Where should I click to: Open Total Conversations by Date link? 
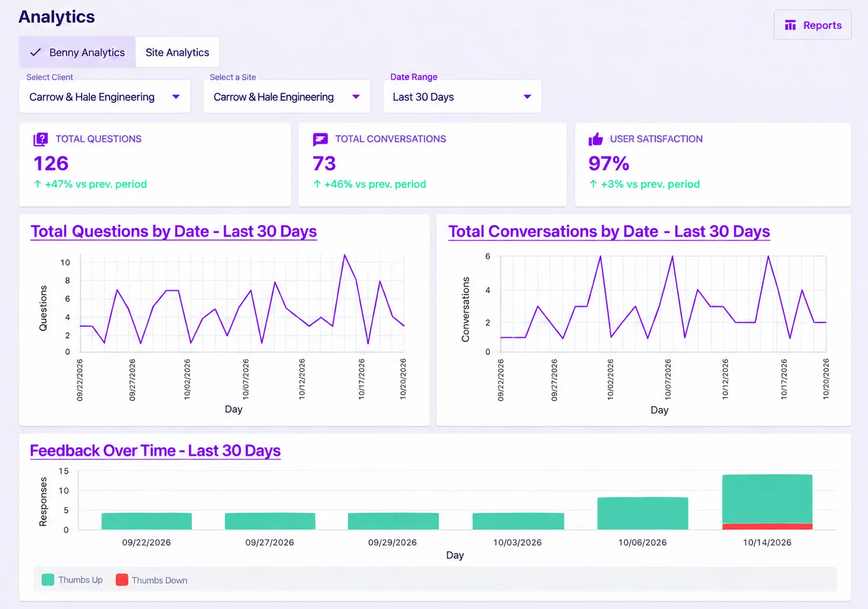(609, 231)
